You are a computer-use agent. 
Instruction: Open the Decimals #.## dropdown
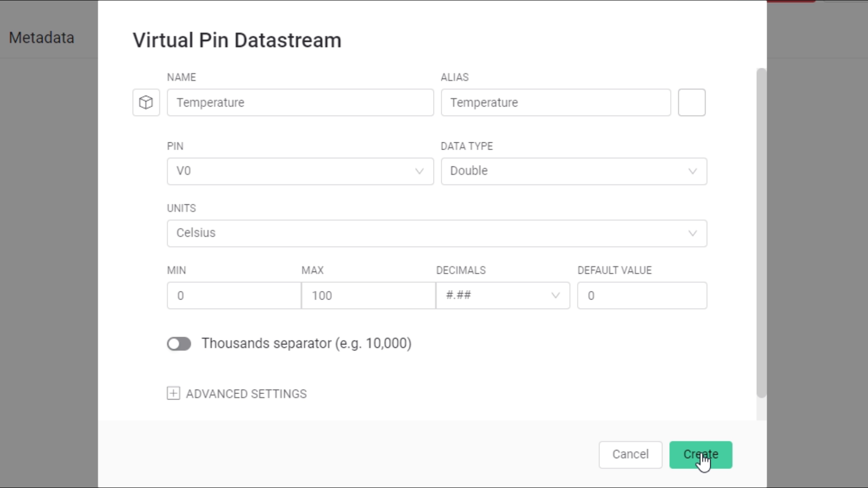[502, 296]
